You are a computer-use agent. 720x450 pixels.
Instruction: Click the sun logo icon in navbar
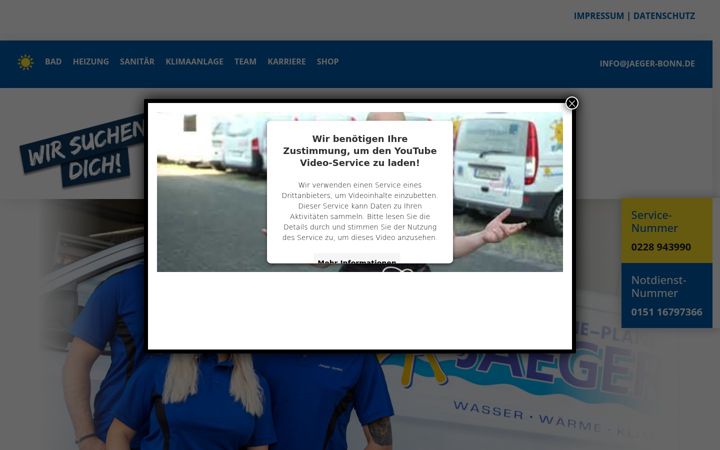(26, 62)
